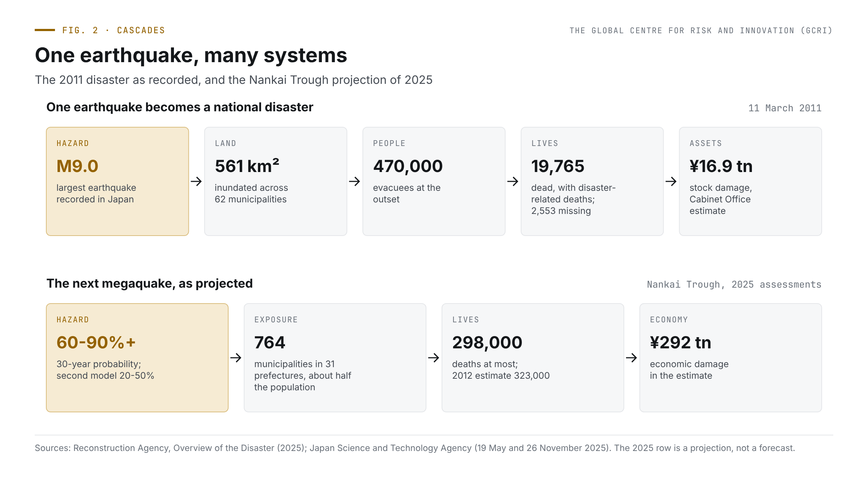
Task: Select '30-year probability; second model 20-50%' text
Action: click(105, 370)
